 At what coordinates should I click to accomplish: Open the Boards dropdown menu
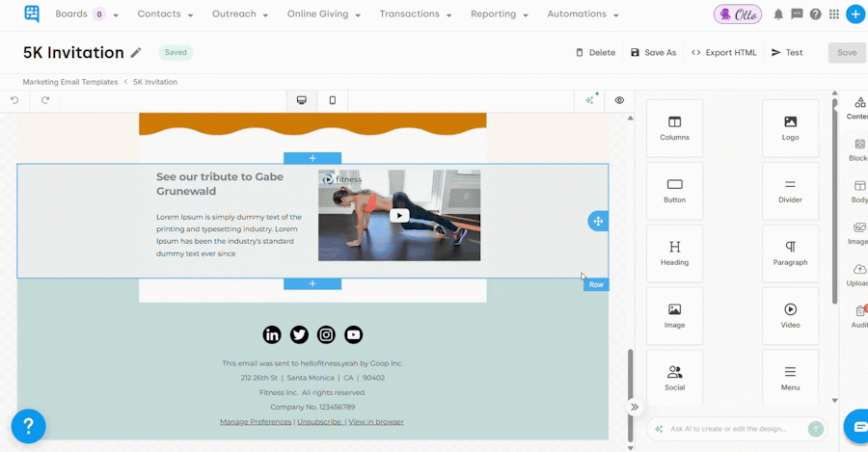point(87,13)
